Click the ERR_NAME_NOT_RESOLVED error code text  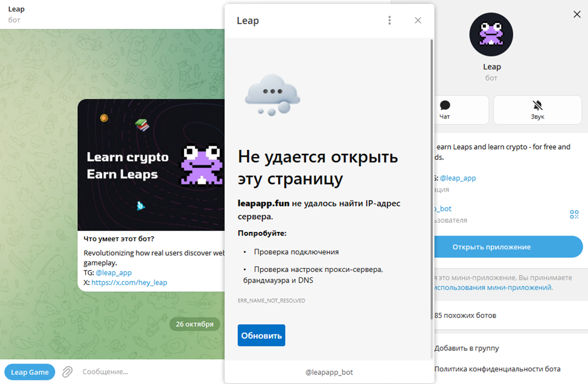tap(272, 300)
